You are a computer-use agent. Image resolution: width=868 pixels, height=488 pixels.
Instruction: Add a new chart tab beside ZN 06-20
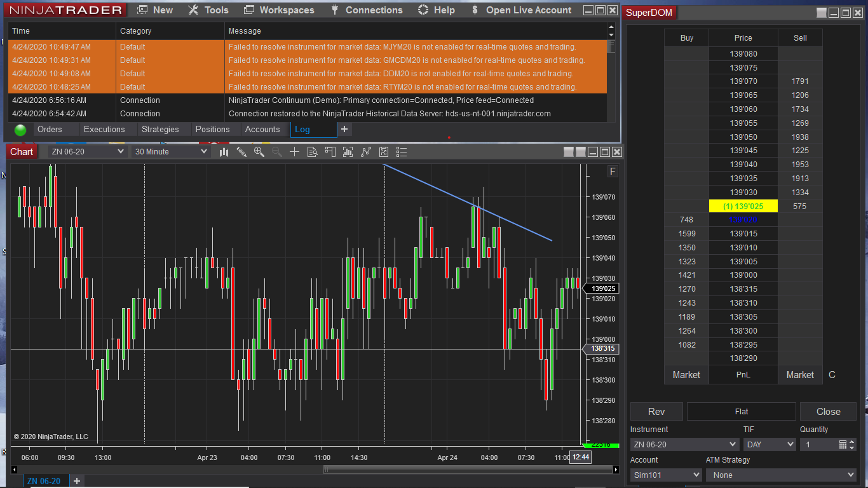(76, 481)
